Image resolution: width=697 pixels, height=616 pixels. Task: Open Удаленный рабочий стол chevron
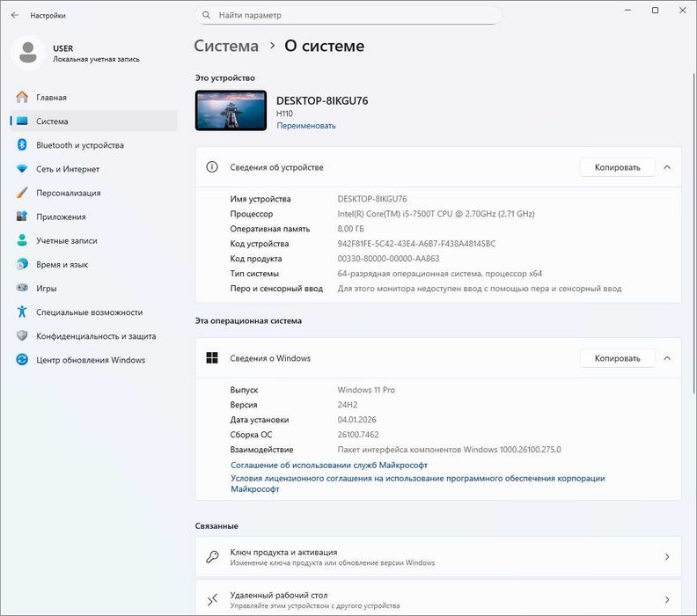point(667,599)
